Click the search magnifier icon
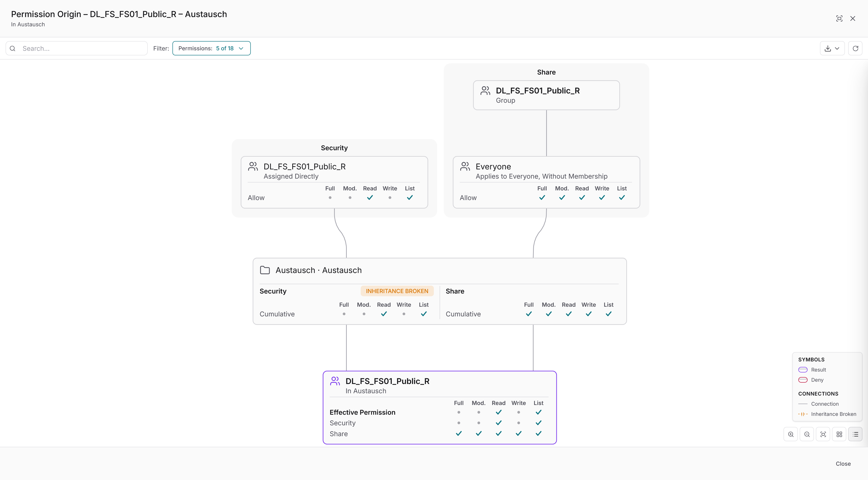 pos(12,48)
